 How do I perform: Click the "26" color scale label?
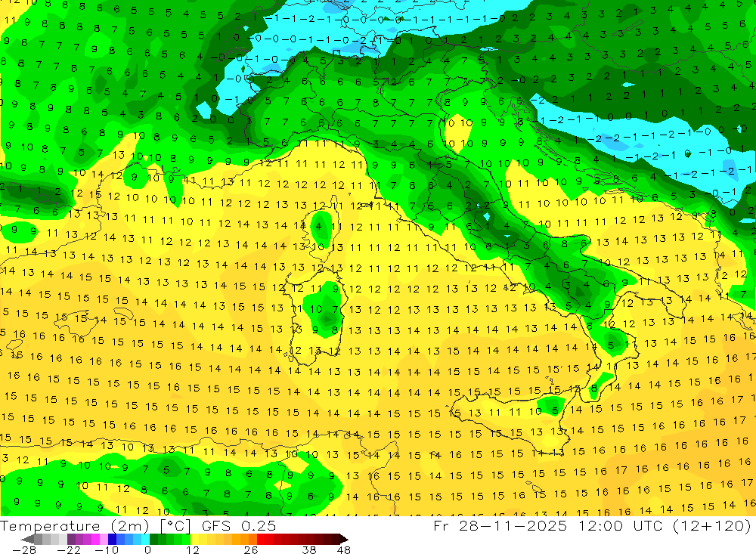click(251, 549)
